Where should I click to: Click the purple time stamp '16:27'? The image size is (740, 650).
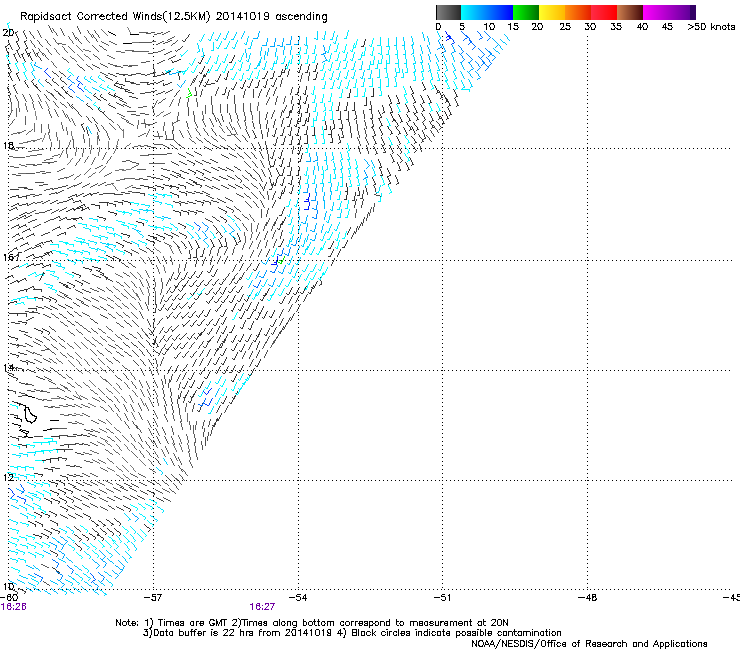pyautogui.click(x=262, y=607)
